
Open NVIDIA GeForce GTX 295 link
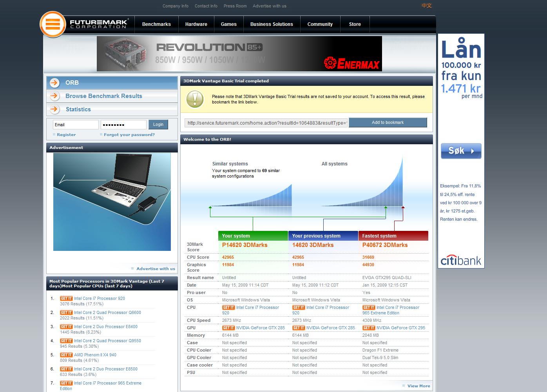tap(401, 328)
